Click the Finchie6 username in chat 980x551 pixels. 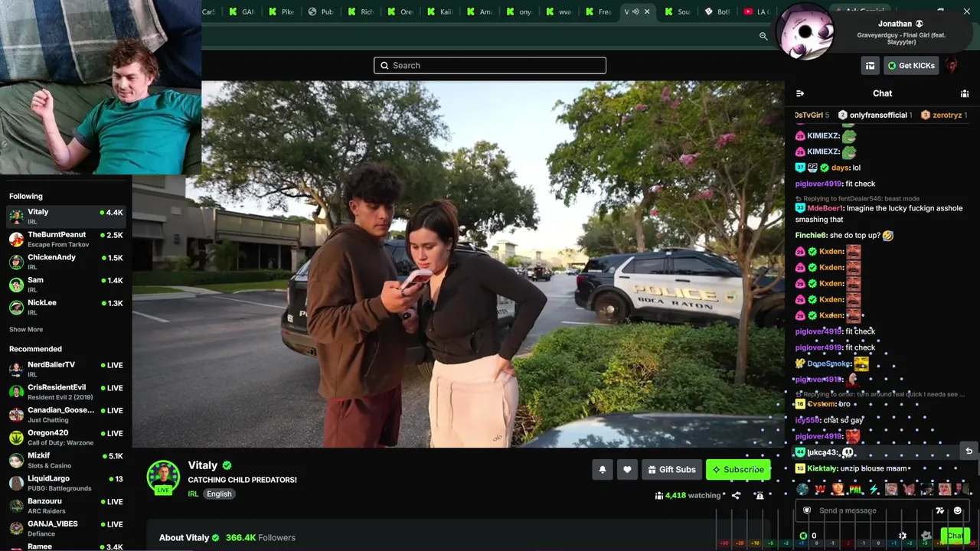pos(811,236)
